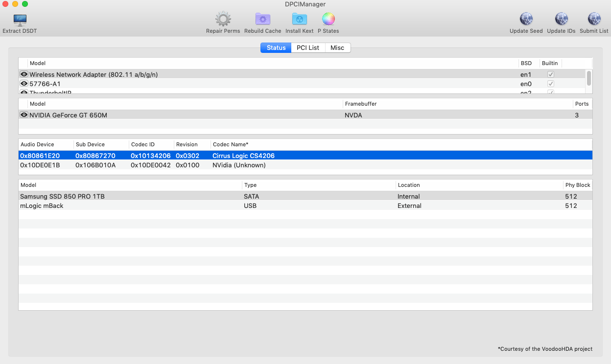Click the Audio Device column header
Viewport: 611px width, 364px height.
click(46, 144)
